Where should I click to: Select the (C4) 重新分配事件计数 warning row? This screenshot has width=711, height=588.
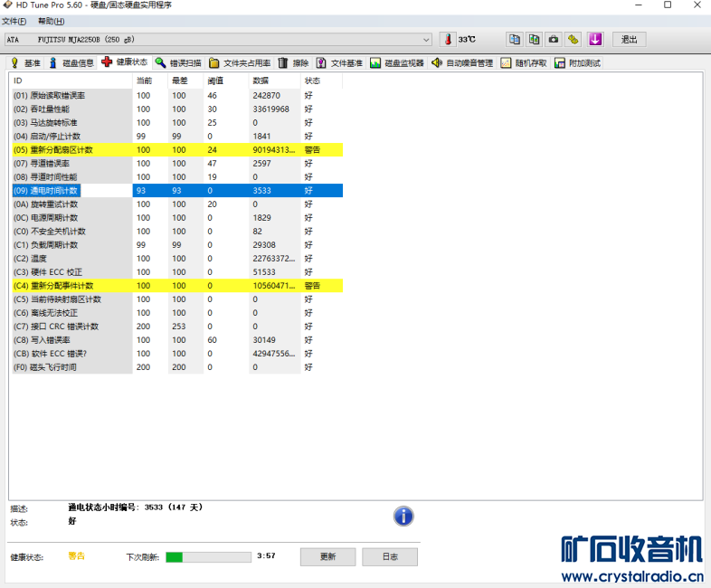click(x=177, y=286)
